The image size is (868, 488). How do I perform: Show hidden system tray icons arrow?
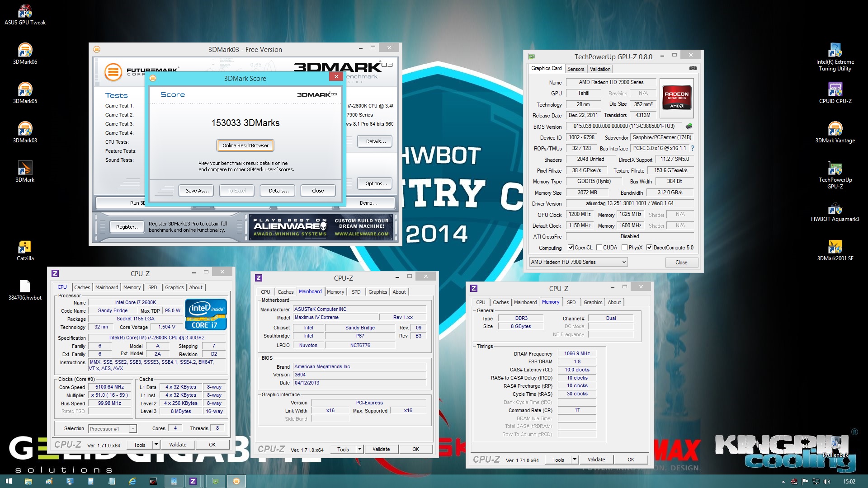[x=783, y=482]
